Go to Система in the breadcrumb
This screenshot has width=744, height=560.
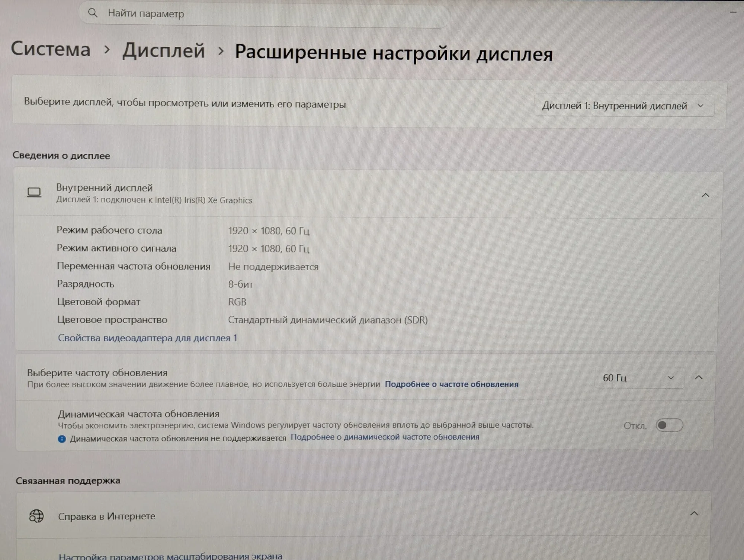pyautogui.click(x=51, y=49)
